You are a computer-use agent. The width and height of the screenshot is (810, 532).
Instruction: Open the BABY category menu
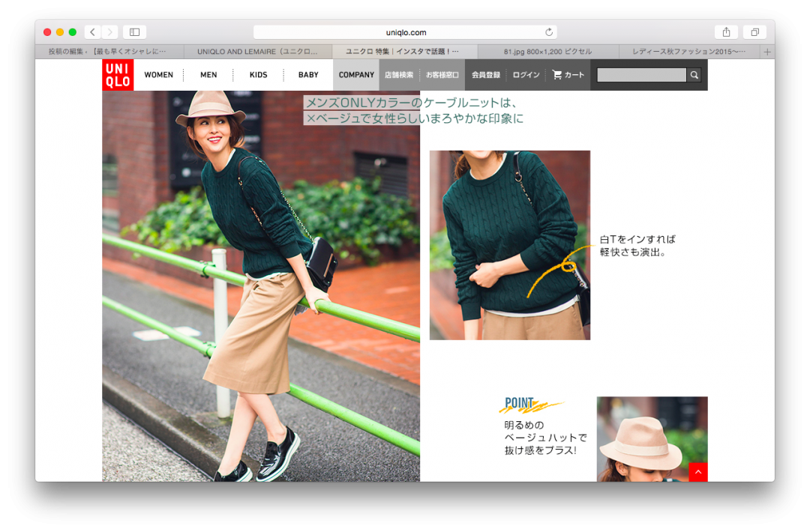tap(308, 75)
